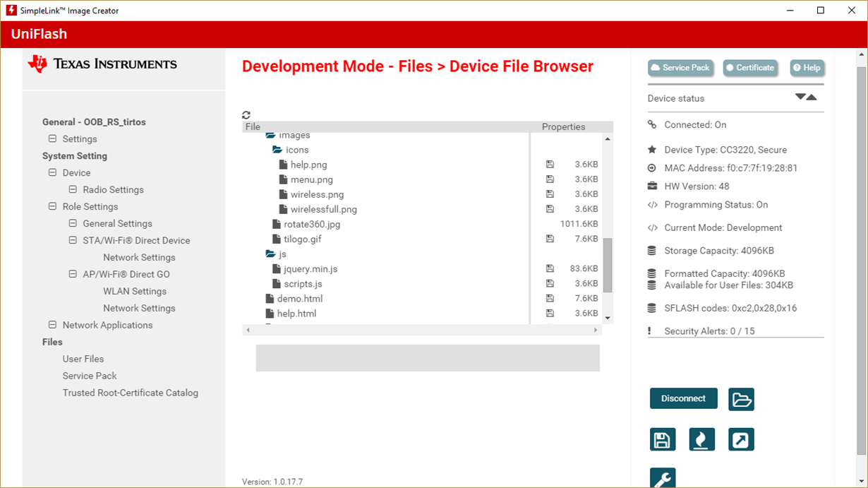Click the js folder icon
The width and height of the screenshot is (868, 488).
pyautogui.click(x=270, y=254)
